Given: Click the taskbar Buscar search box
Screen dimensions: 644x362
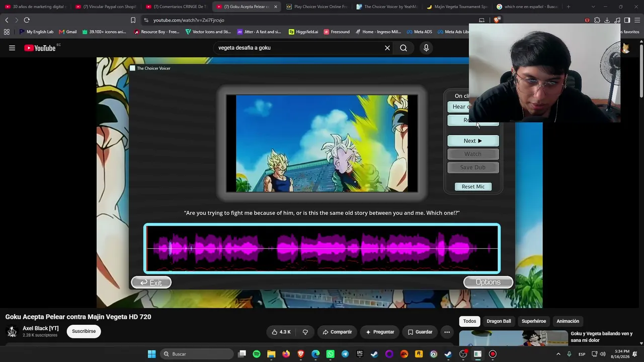Looking at the screenshot, I should click(x=197, y=354).
